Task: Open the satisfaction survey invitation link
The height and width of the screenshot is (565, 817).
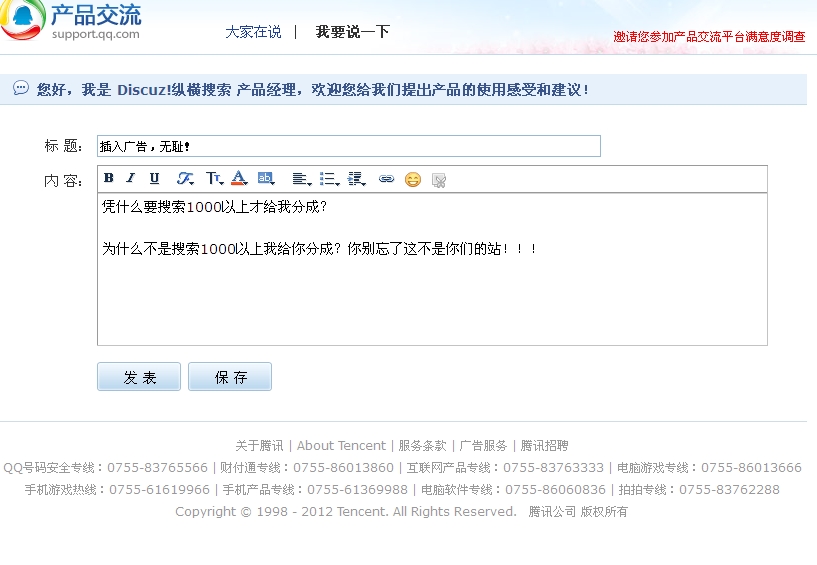Action: [x=709, y=36]
